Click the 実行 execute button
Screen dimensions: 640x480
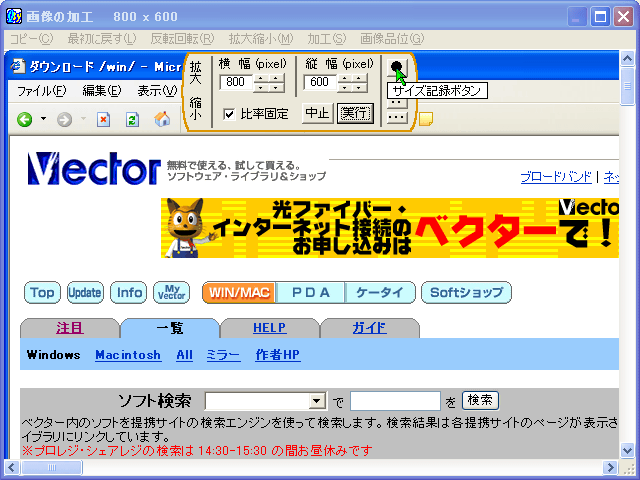coord(356,113)
